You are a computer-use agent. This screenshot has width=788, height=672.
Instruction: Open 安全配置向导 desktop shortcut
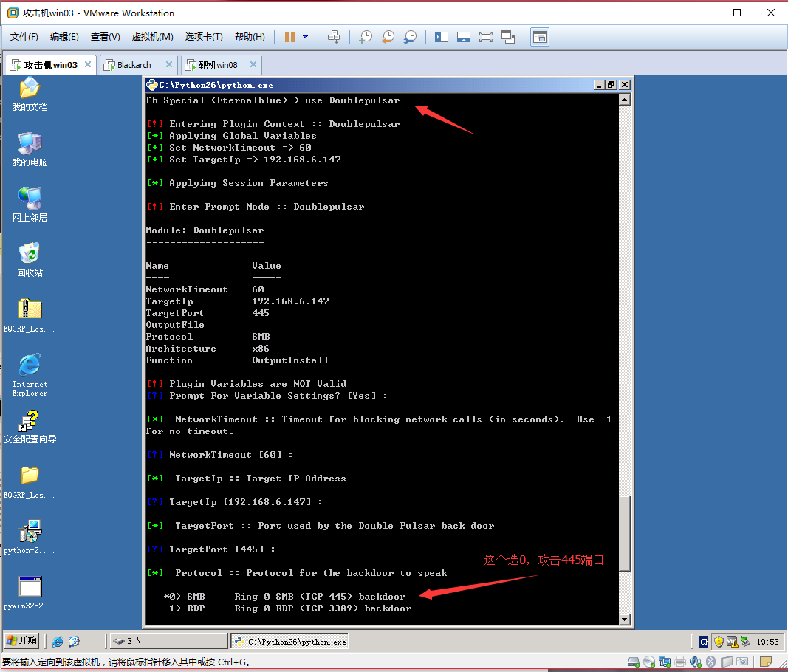pyautogui.click(x=30, y=428)
